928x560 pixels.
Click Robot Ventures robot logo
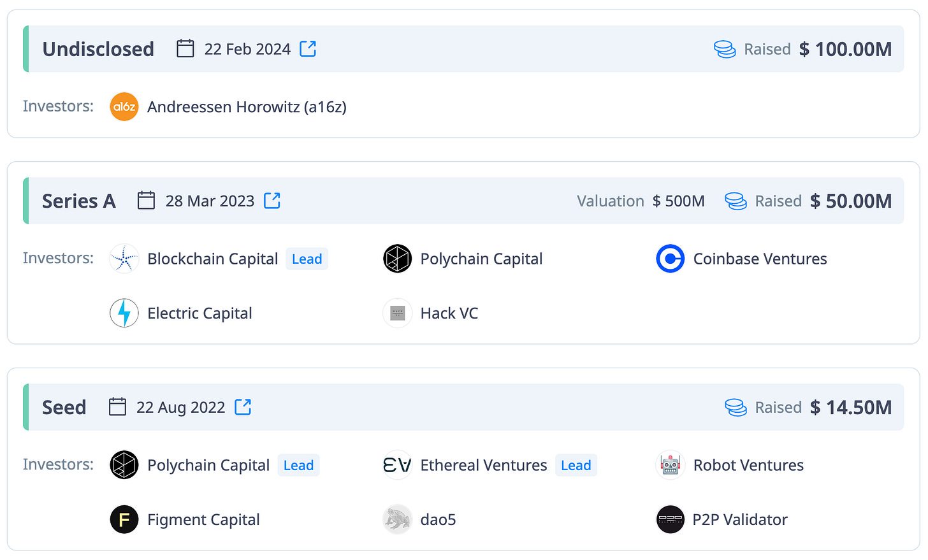(x=670, y=465)
